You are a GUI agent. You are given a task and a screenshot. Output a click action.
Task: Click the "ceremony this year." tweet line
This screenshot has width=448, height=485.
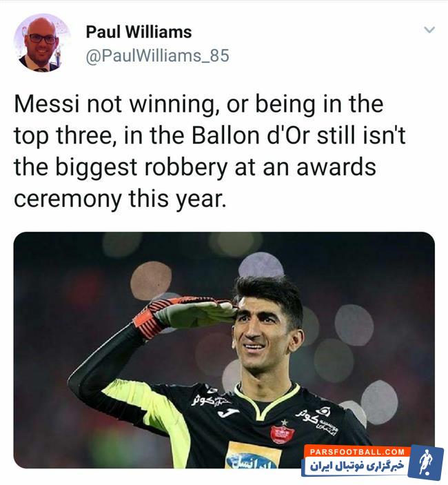coord(119,199)
